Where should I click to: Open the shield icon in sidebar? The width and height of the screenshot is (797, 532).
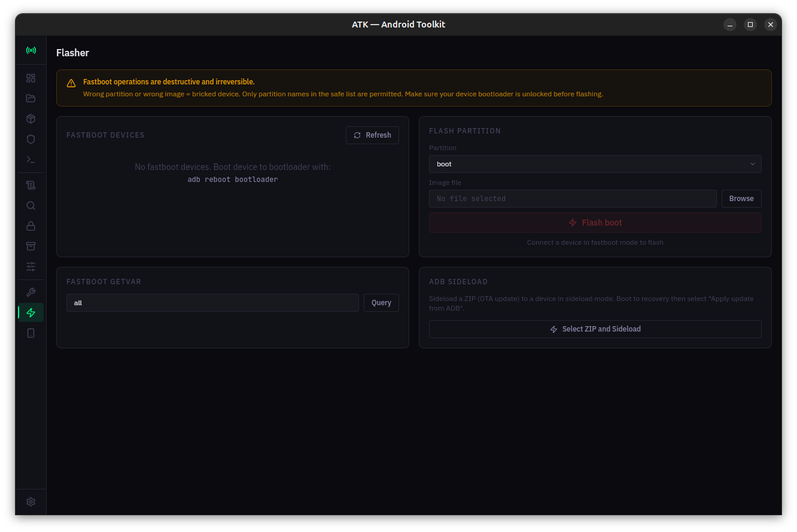pos(31,139)
